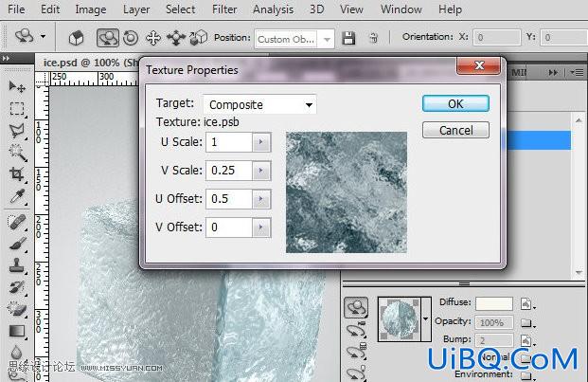Select the highlighted material row in 3D panel
The width and height of the screenshot is (588, 382).
coord(540,140)
